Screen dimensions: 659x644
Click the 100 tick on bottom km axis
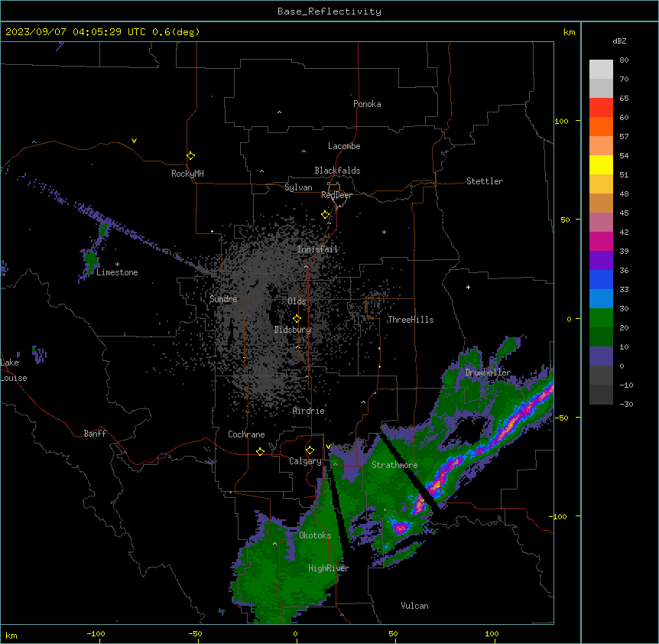(x=492, y=633)
